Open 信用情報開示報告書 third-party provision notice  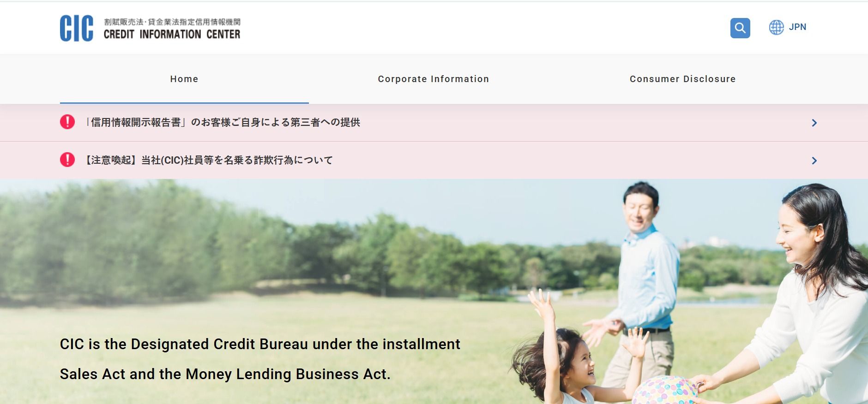pos(222,122)
